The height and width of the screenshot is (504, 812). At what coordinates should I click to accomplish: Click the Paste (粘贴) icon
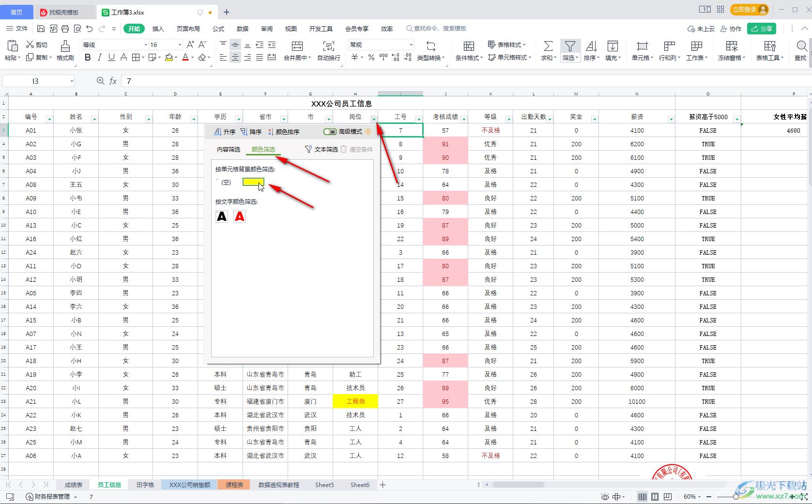(13, 46)
